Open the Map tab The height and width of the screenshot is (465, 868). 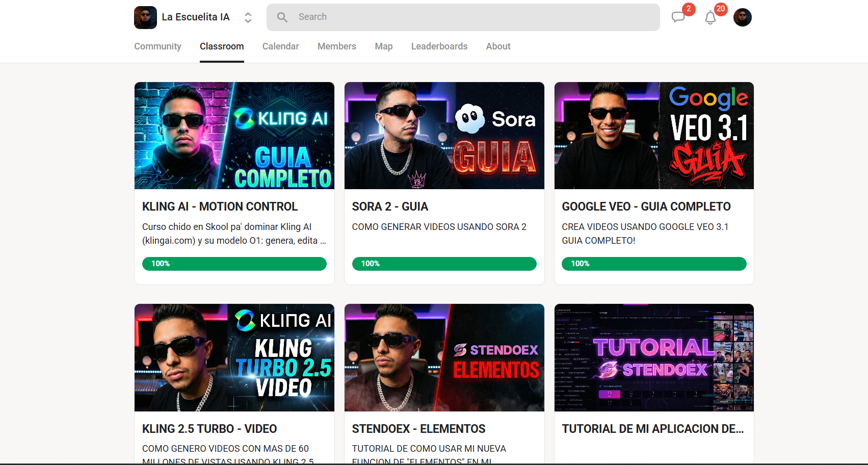[x=384, y=46]
